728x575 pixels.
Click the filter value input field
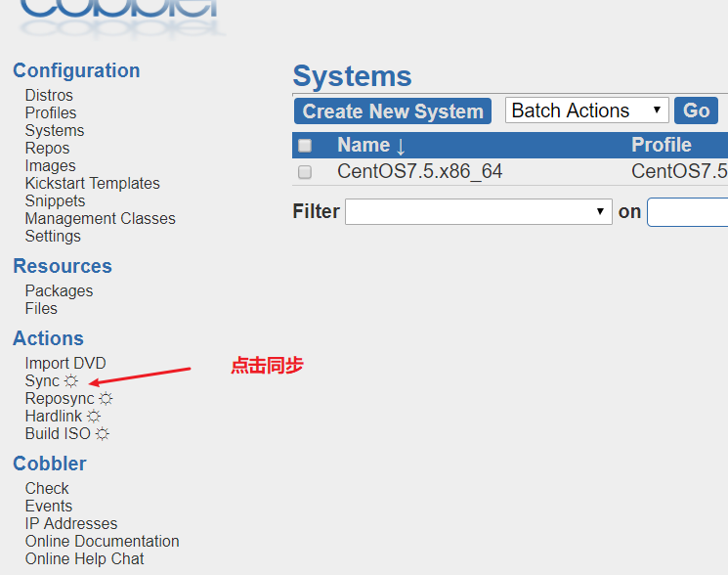click(x=688, y=212)
